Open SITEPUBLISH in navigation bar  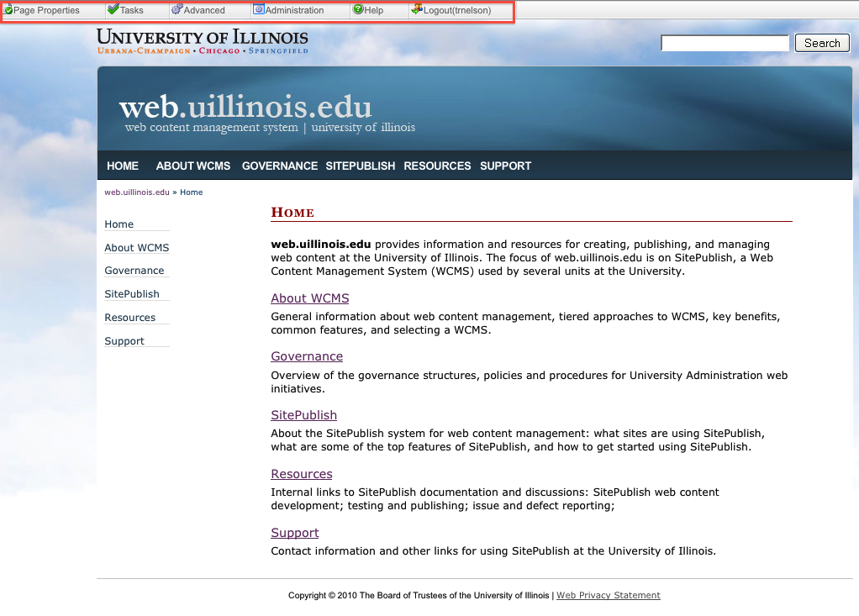pos(361,166)
